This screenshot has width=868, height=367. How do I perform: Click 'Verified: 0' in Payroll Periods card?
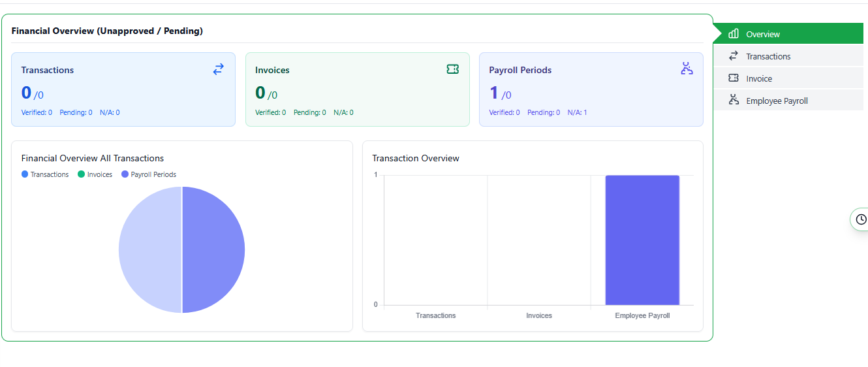pyautogui.click(x=504, y=112)
